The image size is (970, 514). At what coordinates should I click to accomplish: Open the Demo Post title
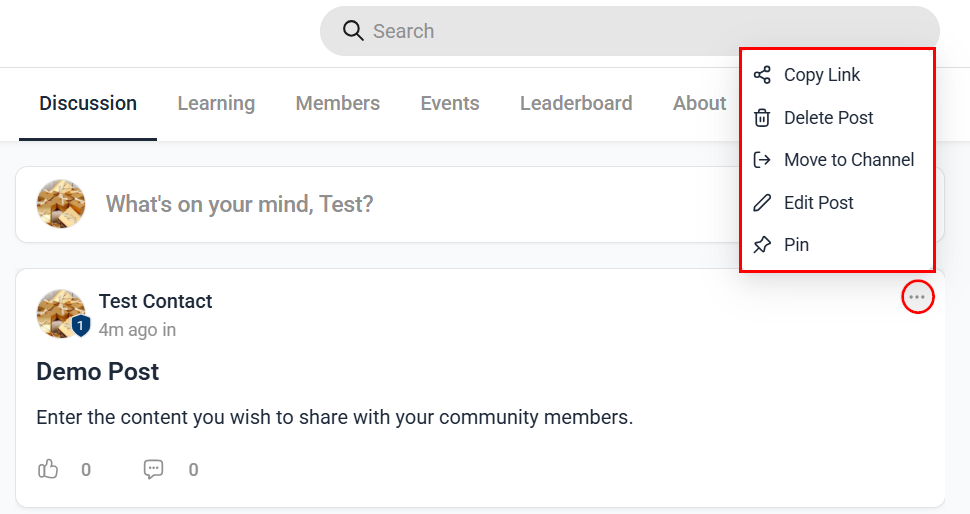tap(98, 372)
